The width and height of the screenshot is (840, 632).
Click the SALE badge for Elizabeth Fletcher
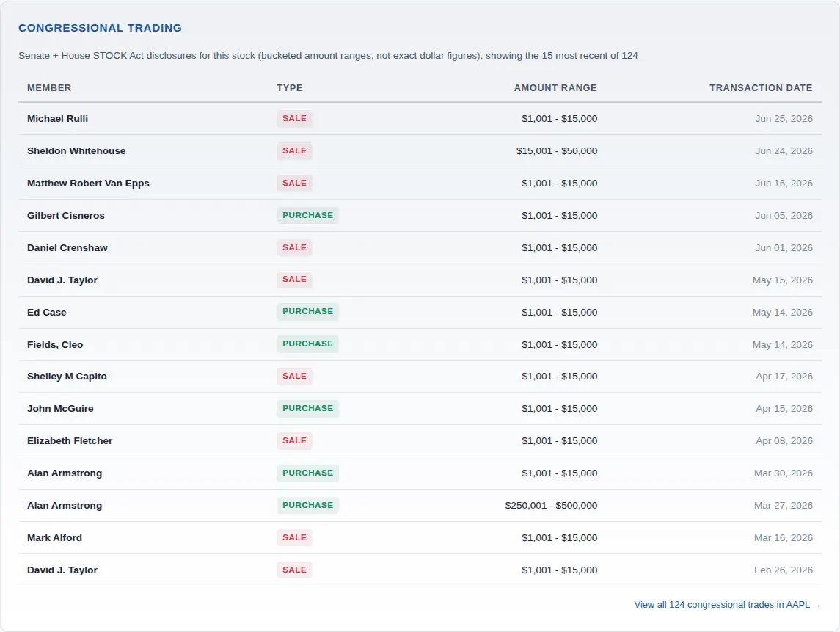295,440
